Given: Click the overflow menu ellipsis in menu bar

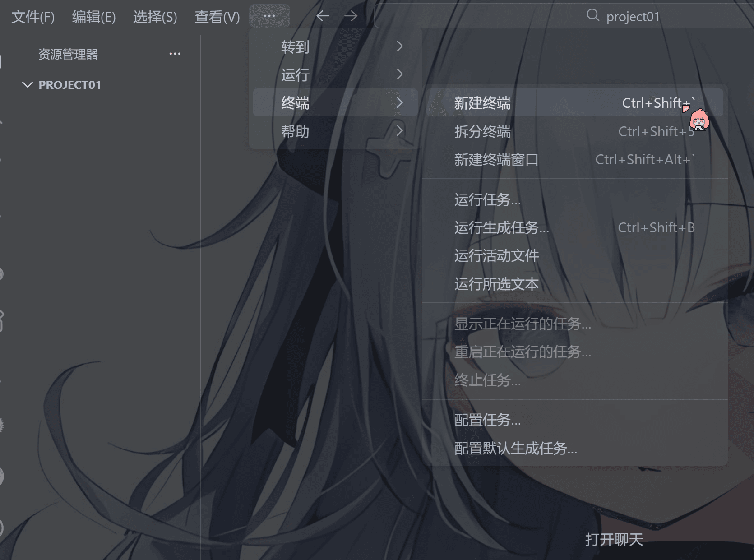Looking at the screenshot, I should (269, 16).
